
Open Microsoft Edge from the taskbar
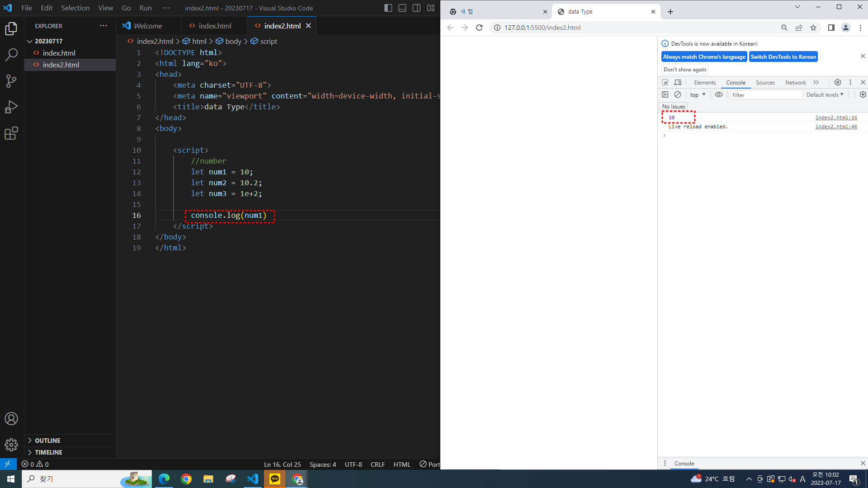coord(164,479)
